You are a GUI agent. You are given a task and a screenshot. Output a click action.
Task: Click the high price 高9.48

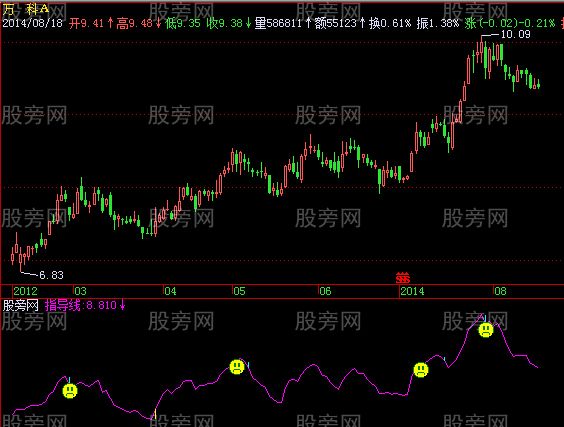135,23
